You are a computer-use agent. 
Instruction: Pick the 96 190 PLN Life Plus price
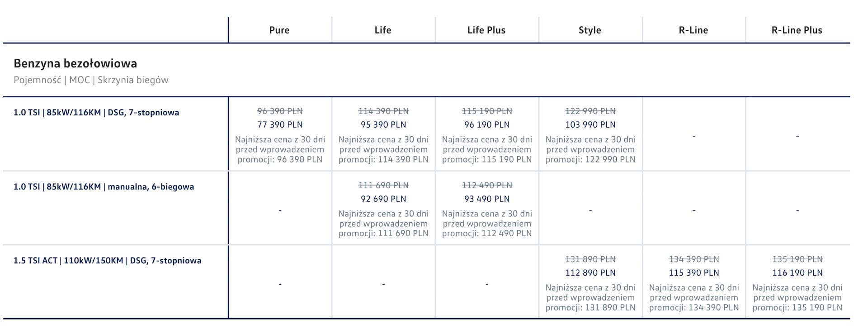[x=487, y=124]
